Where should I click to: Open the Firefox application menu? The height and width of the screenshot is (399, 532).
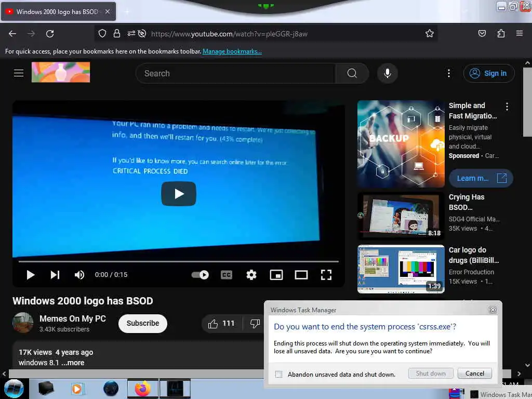click(x=519, y=33)
